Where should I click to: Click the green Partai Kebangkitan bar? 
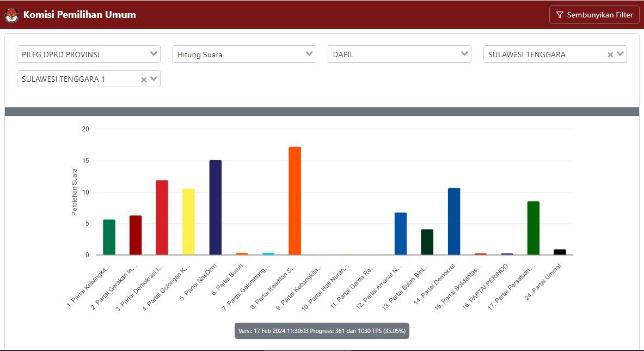109,237
